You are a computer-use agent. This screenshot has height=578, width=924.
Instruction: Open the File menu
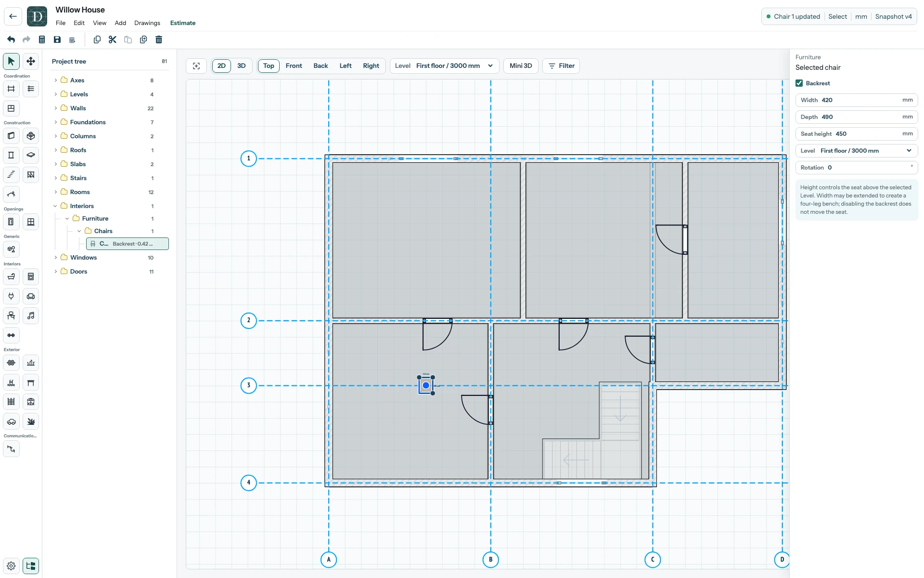61,23
